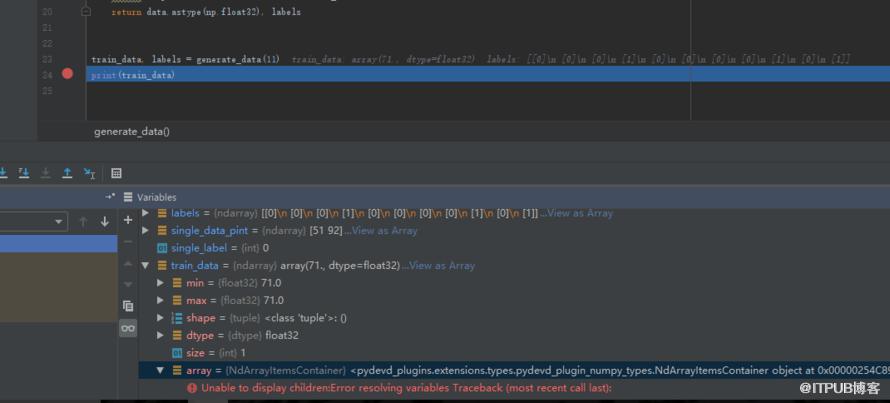Viewport: 890px width, 403px height.
Task: Click the fold marker beside the return statement
Action: (x=86, y=12)
